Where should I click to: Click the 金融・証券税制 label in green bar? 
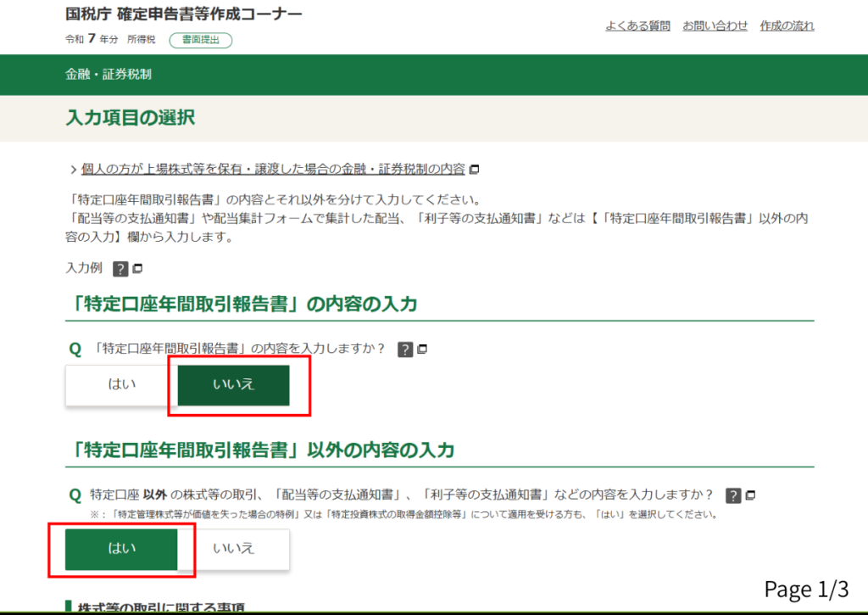[108, 75]
